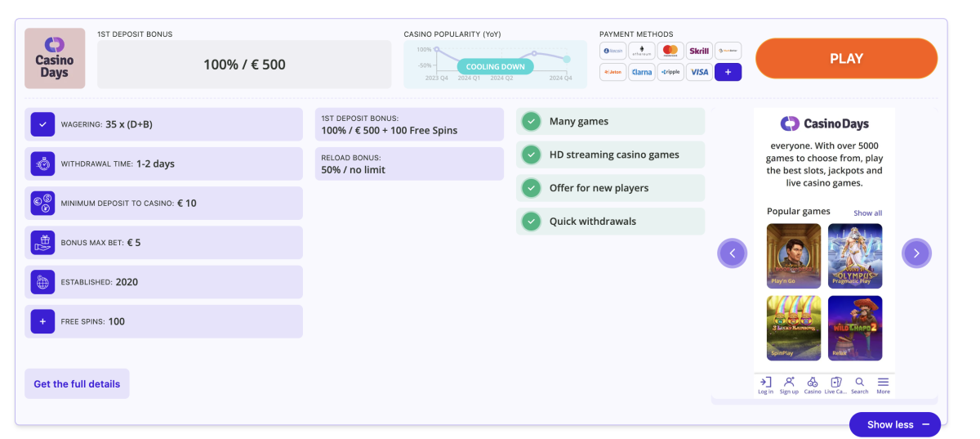
Task: Click the wagering checkmark icon
Action: 42,124
